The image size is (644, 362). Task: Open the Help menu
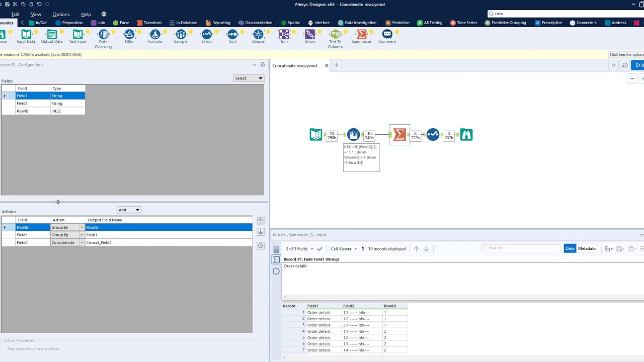click(x=86, y=14)
